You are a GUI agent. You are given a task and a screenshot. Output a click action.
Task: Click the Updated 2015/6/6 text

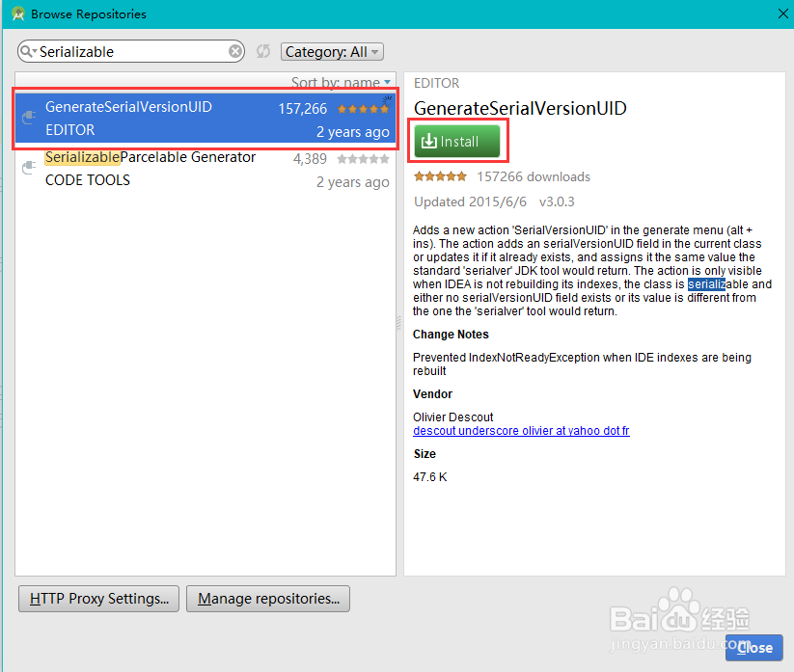(470, 202)
